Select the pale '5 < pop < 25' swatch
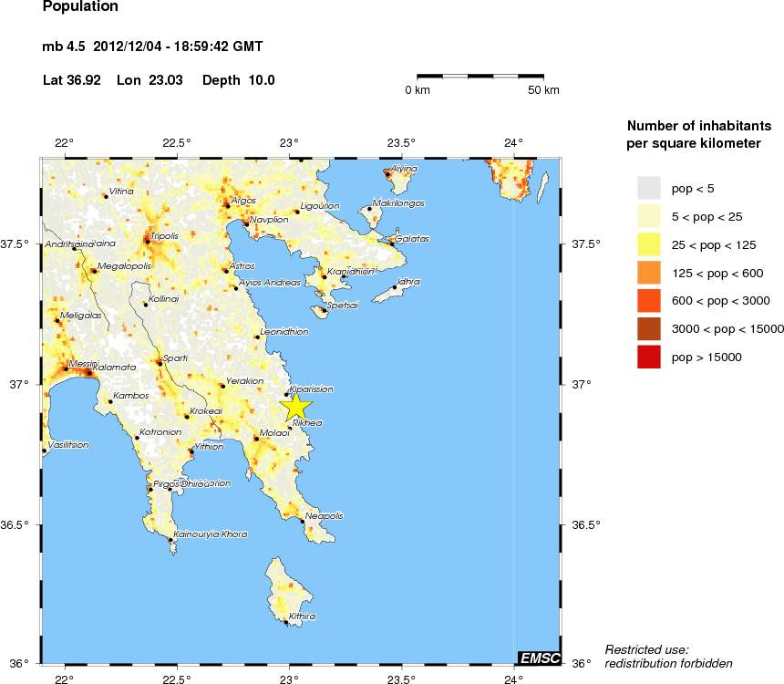Viewport: 784px width, 684px height. click(x=648, y=217)
